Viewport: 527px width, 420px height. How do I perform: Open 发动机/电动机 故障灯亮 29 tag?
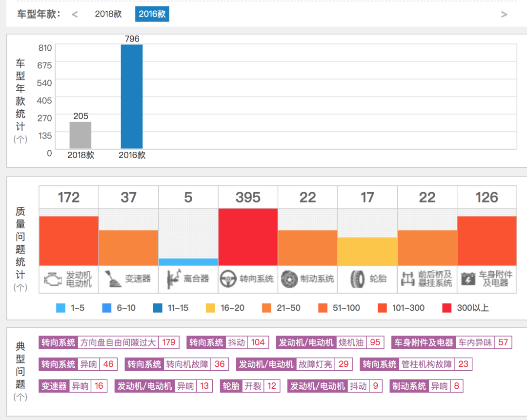coord(294,364)
